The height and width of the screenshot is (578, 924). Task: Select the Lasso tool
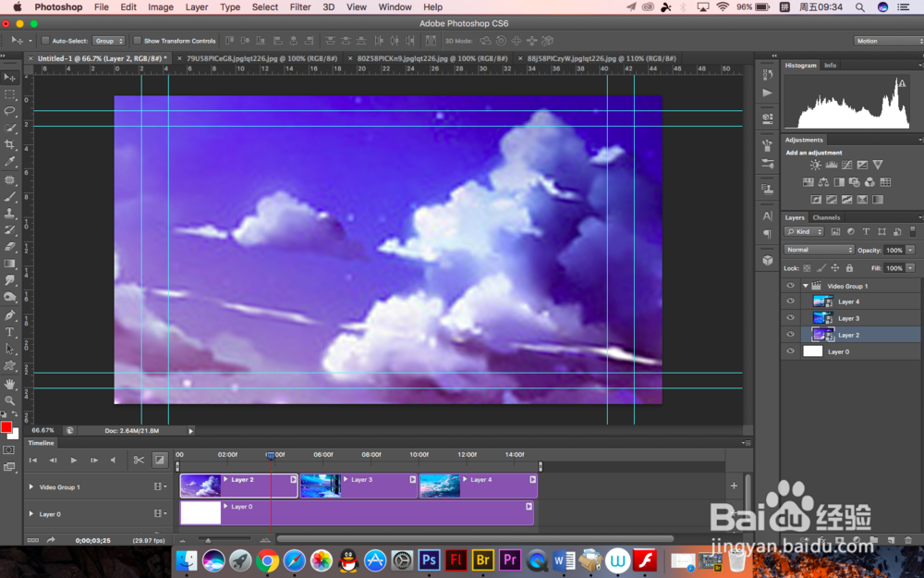9,111
